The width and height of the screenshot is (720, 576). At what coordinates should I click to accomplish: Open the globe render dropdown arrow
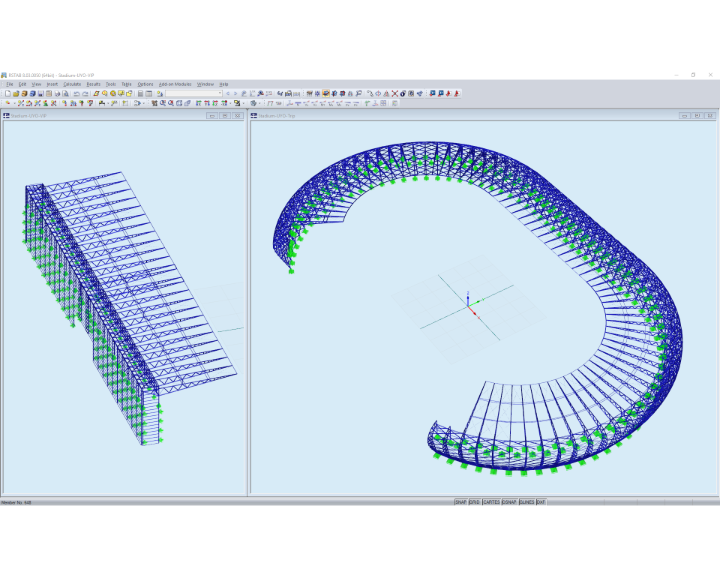click(x=259, y=103)
